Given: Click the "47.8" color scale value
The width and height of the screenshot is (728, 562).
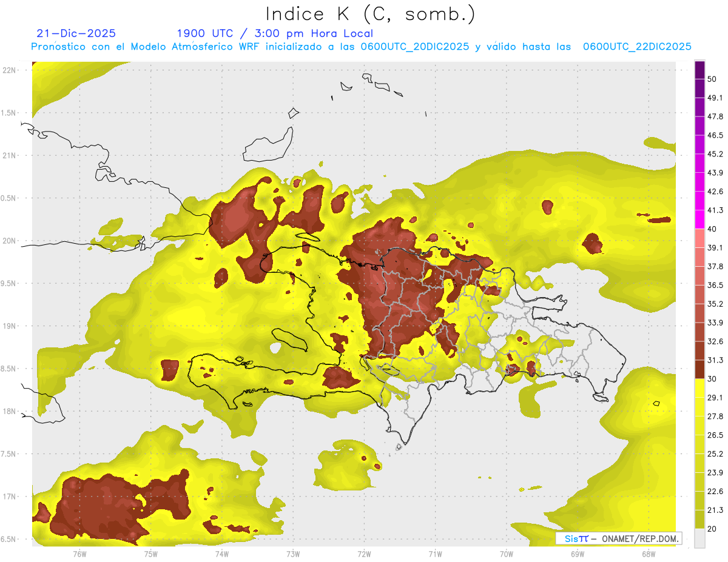Looking at the screenshot, I should pyautogui.click(x=715, y=116).
